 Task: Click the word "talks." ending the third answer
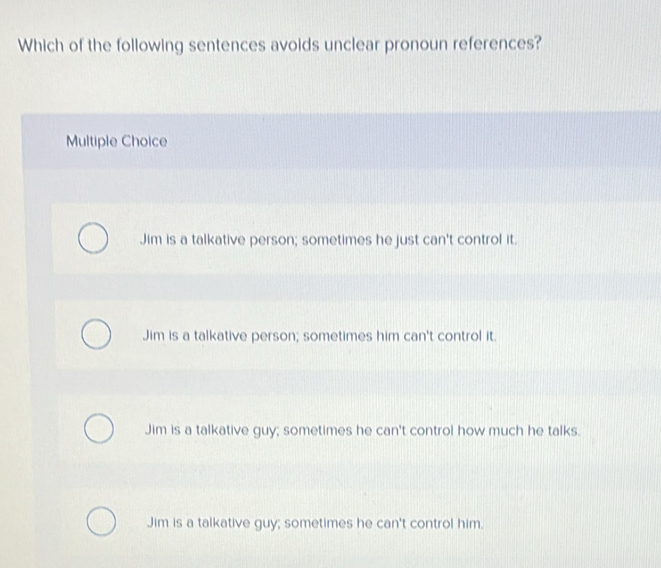[x=564, y=431]
